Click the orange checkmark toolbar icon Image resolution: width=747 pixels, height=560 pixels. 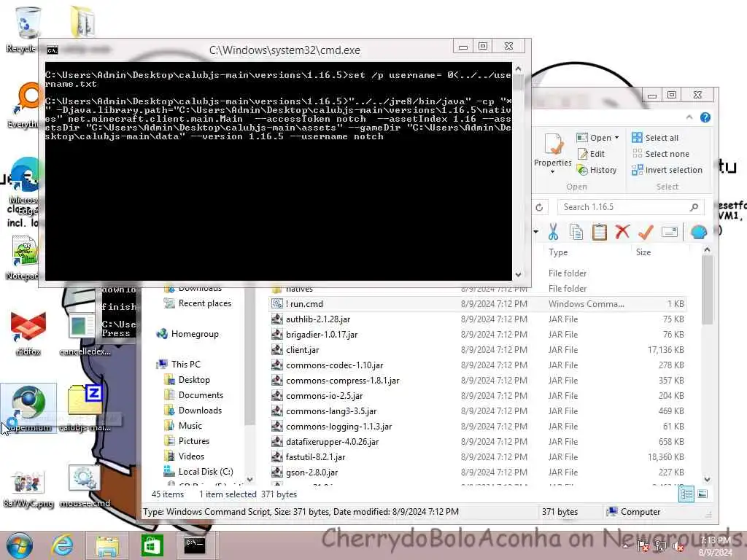coord(646,232)
